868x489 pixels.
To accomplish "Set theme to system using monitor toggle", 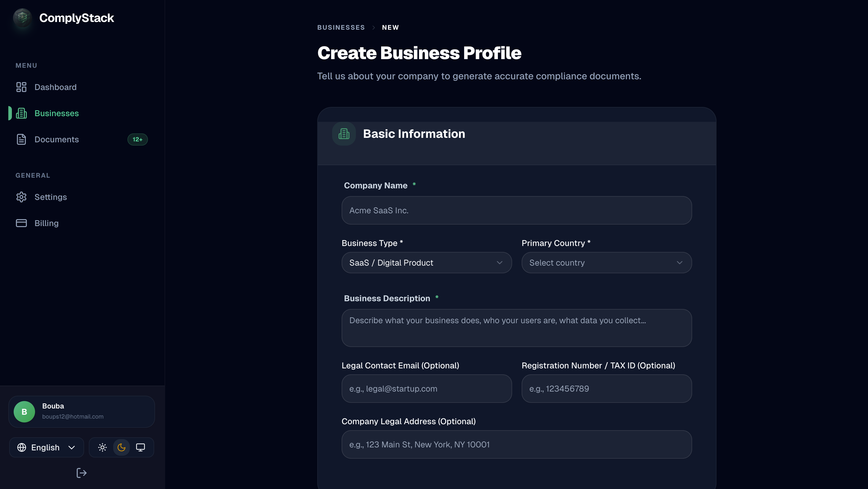I will (x=141, y=447).
